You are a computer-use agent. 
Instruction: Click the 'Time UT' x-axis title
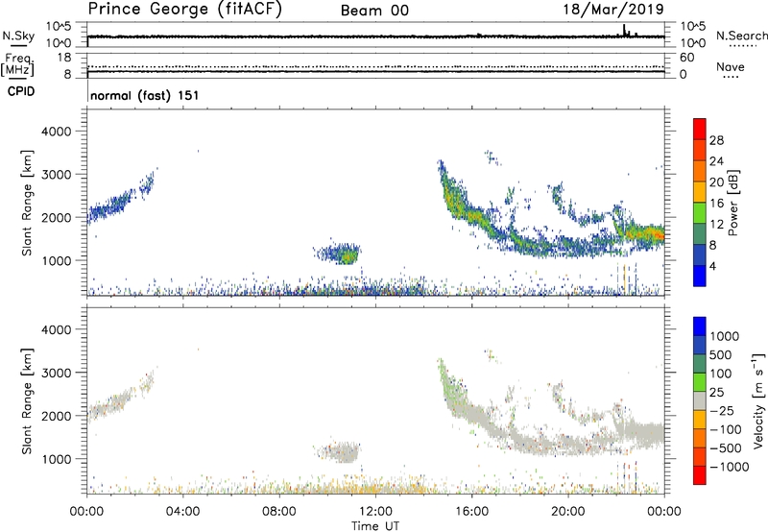[375, 526]
